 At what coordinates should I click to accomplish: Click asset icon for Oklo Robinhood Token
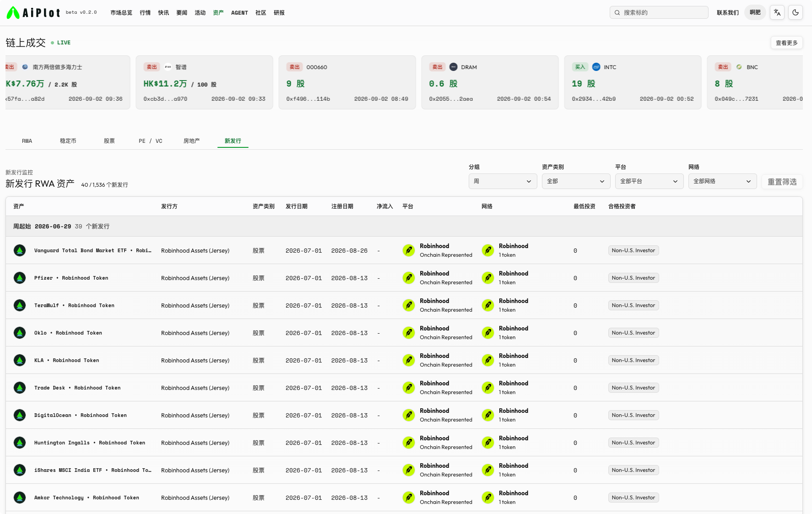pyautogui.click(x=20, y=333)
